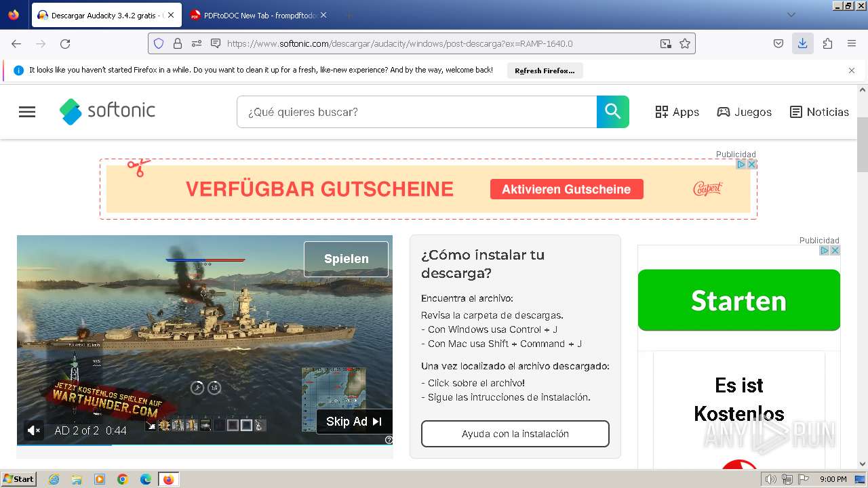
Task: Open File Explorer from taskbar
Action: coord(77,479)
